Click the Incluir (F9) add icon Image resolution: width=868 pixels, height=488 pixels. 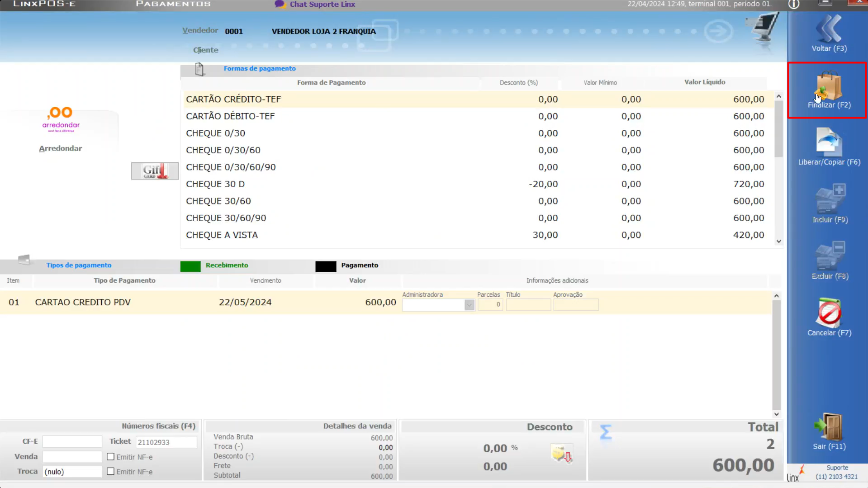click(x=830, y=198)
